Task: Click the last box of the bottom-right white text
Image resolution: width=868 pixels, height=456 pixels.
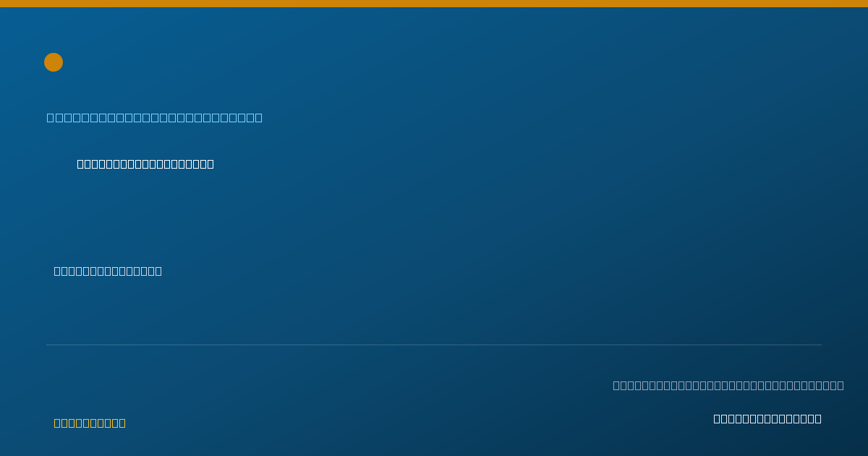Action: [x=818, y=418]
